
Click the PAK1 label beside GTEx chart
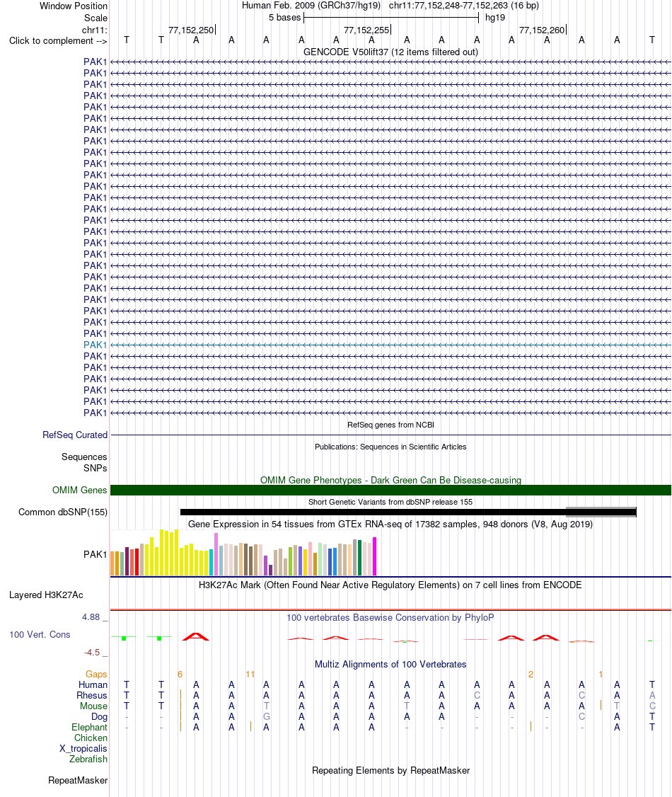tap(95, 554)
